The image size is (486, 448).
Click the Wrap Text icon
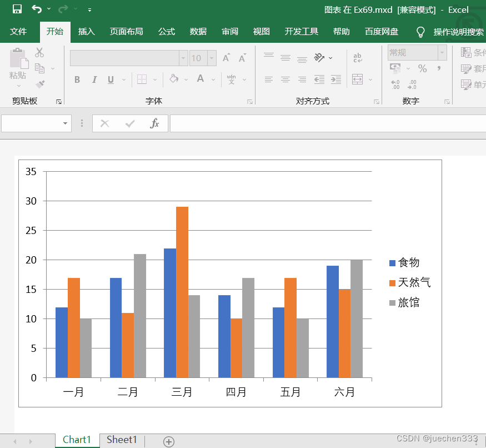[x=358, y=57]
